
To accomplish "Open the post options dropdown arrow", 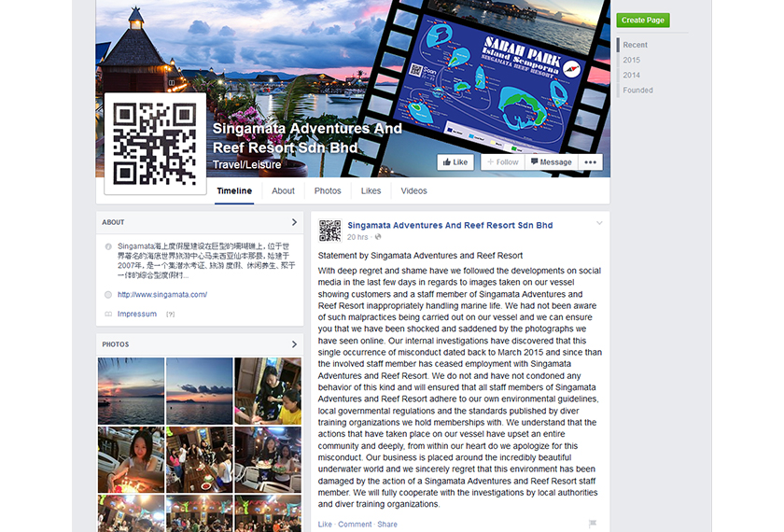I will tap(599, 223).
